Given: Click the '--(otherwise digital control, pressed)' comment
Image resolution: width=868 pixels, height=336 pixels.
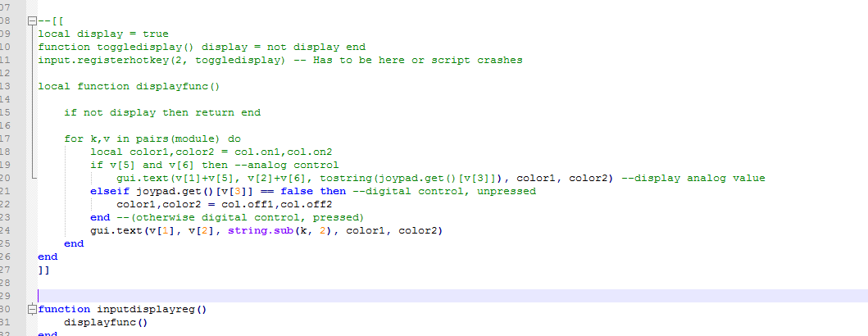Looking at the screenshot, I should pyautogui.click(x=239, y=217).
